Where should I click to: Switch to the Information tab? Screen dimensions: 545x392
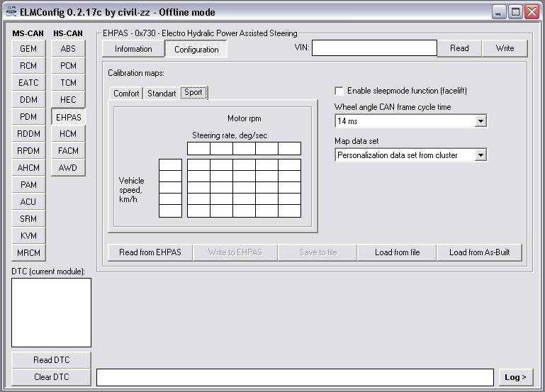pos(133,49)
